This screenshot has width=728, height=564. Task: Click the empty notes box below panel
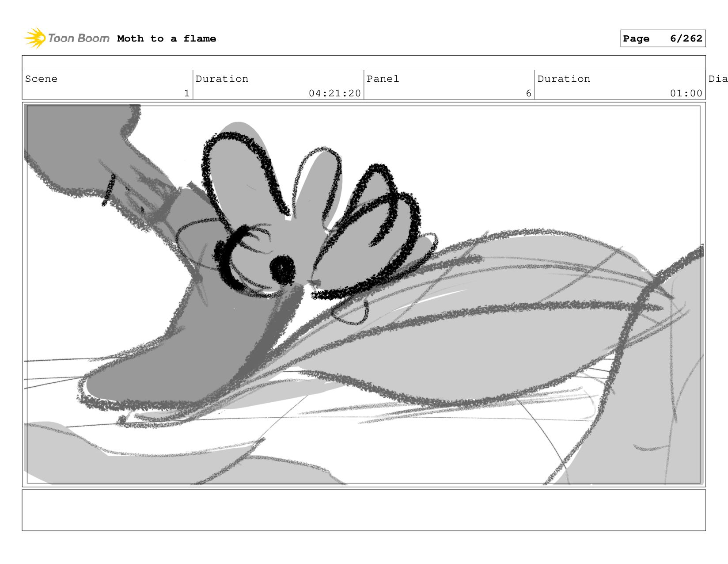pos(364,510)
